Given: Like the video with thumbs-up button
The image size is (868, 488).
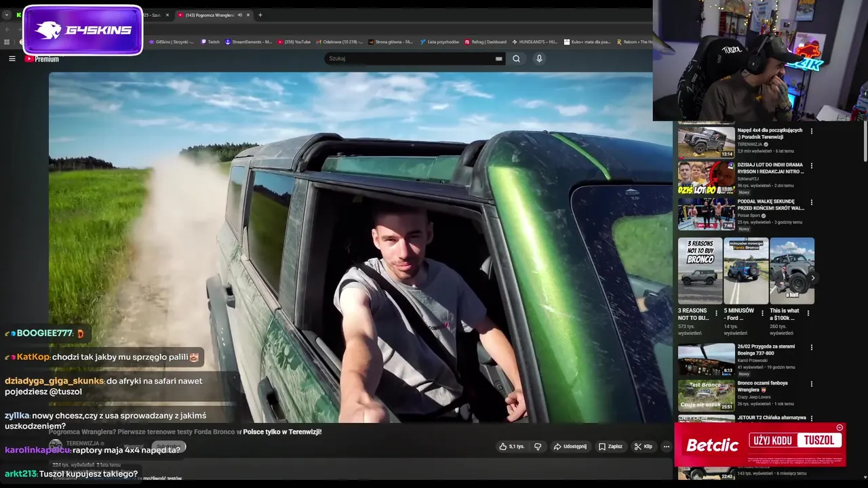Looking at the screenshot, I should coord(512,447).
